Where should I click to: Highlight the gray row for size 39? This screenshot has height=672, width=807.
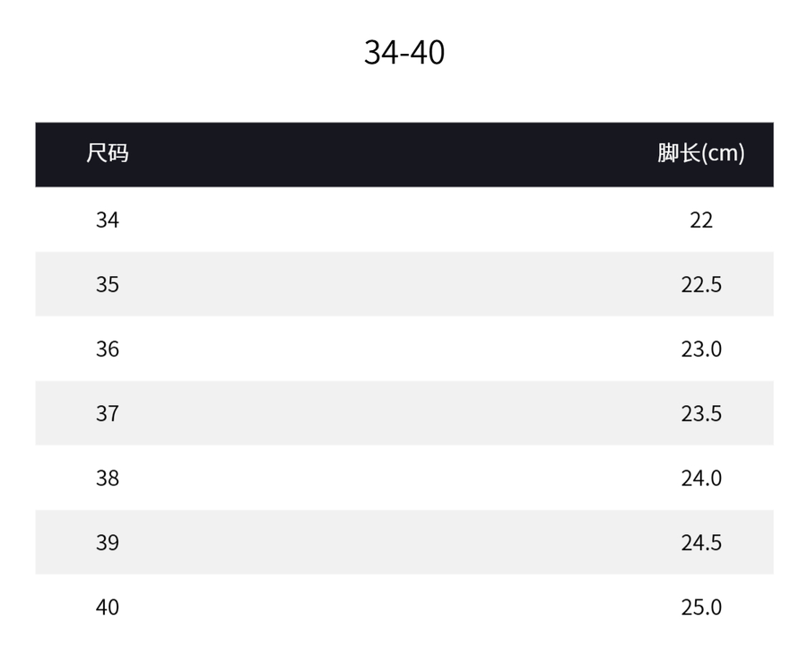(403, 542)
